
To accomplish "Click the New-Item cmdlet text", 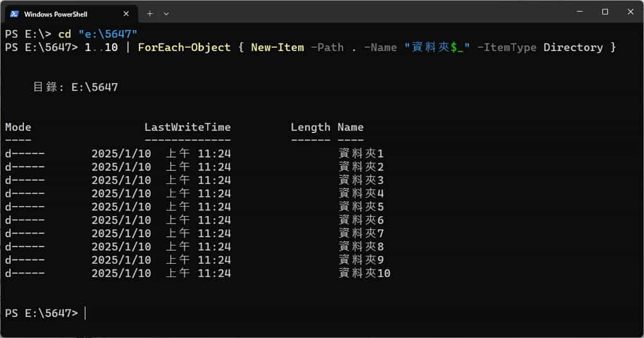I will pyautogui.click(x=277, y=48).
